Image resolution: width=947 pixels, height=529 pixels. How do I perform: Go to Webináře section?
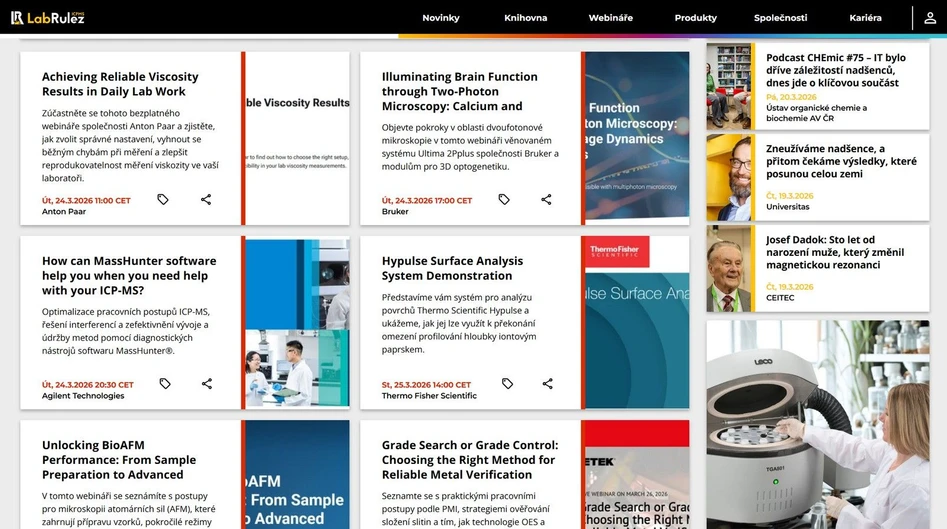(x=610, y=18)
